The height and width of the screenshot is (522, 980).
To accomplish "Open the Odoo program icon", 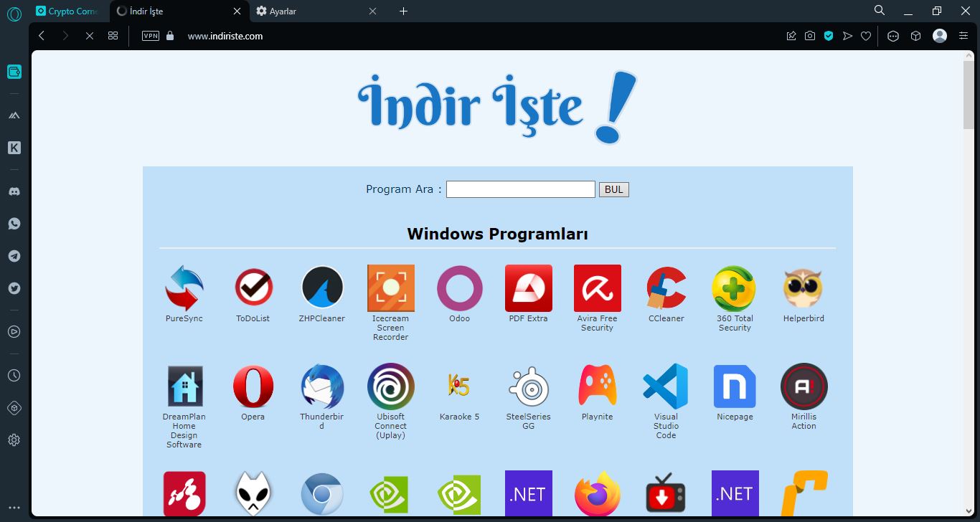I will tap(460, 288).
